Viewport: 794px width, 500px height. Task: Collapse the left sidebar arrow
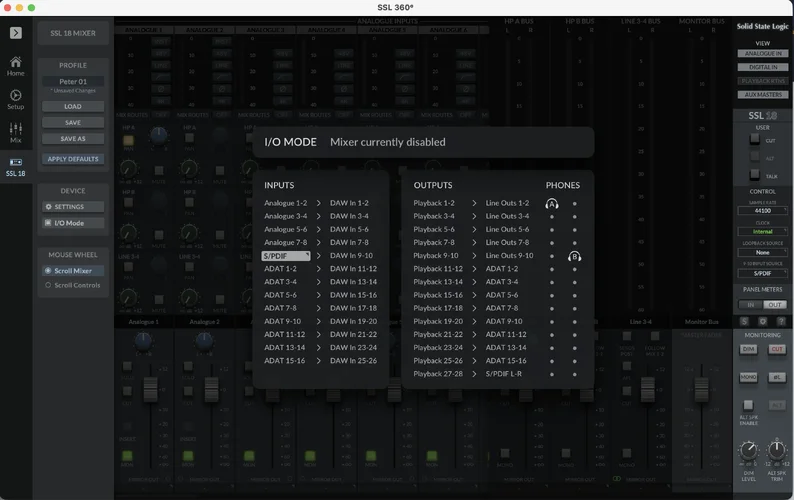16,33
